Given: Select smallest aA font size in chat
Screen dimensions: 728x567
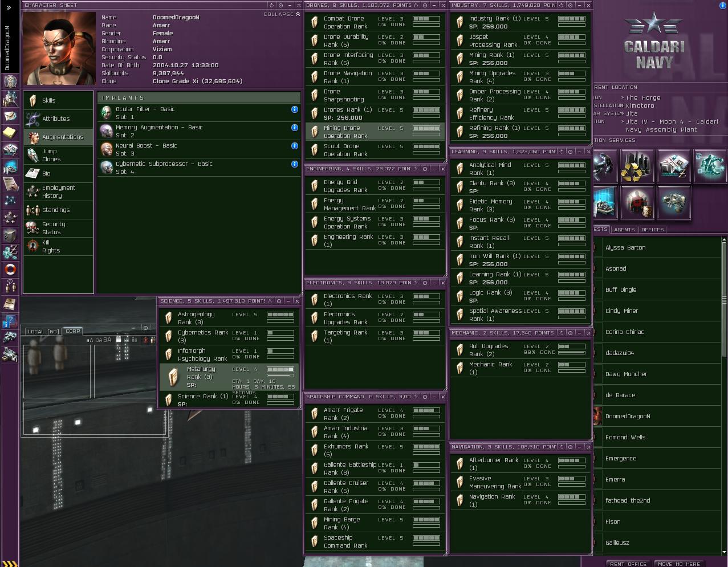Looking at the screenshot, I should click(90, 340).
